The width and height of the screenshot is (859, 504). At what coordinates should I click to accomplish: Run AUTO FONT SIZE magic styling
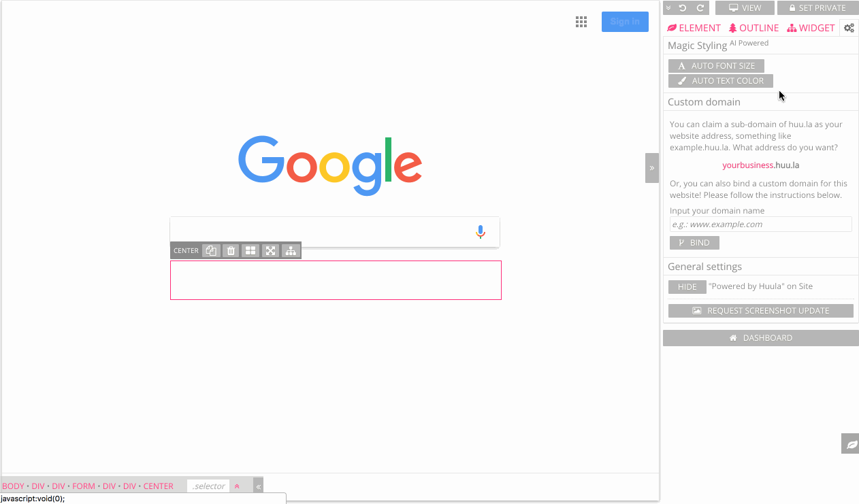(x=716, y=66)
